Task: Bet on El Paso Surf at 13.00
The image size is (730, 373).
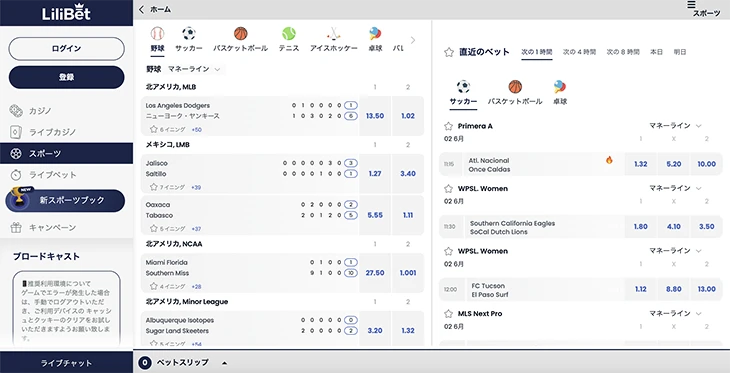Action: pos(706,289)
